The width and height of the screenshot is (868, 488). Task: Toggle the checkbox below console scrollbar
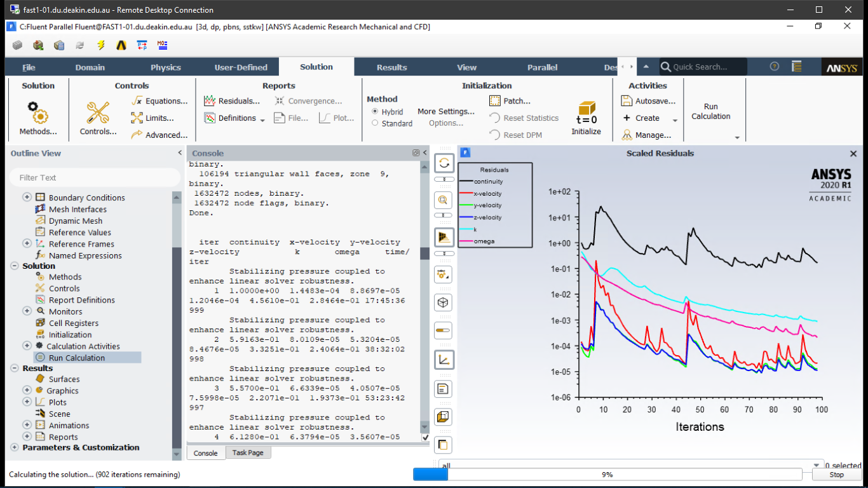click(x=425, y=438)
